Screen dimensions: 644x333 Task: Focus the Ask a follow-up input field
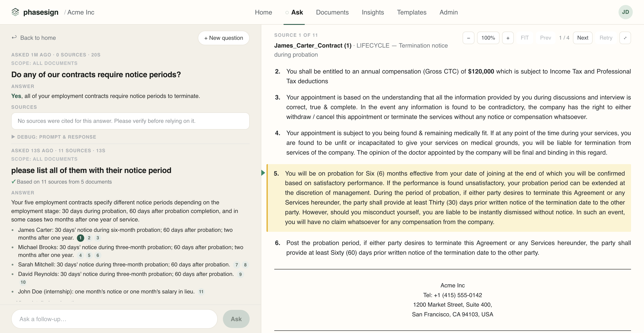[114, 319]
